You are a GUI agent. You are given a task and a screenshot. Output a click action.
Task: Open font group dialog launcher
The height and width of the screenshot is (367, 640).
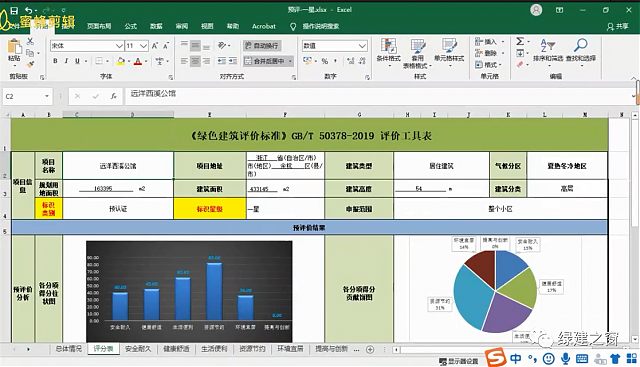(x=171, y=77)
